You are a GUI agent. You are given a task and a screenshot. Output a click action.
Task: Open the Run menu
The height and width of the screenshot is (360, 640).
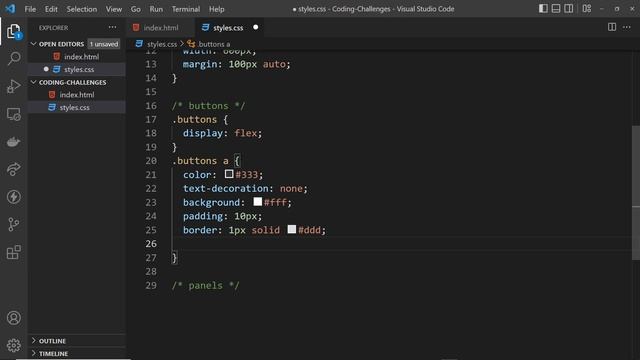coord(156,9)
